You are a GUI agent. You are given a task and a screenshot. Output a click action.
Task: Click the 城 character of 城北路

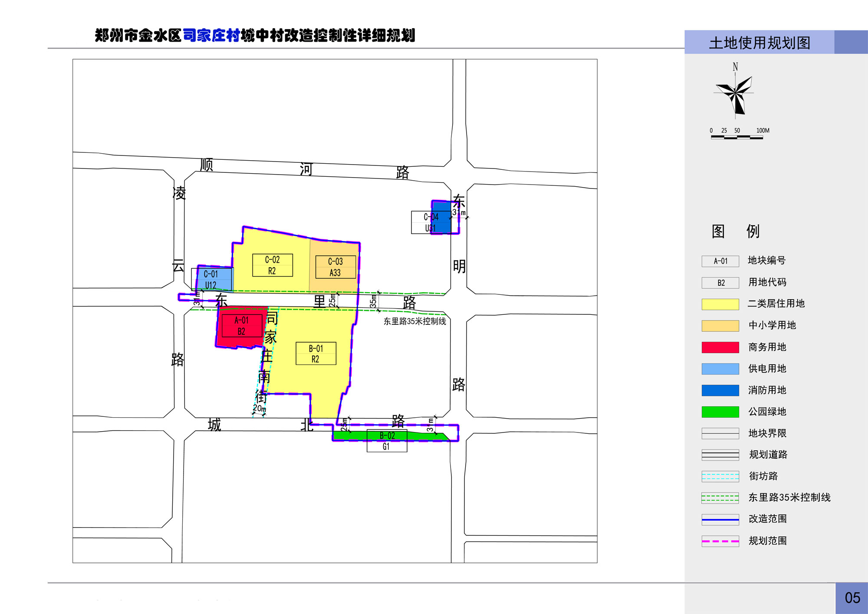click(214, 424)
